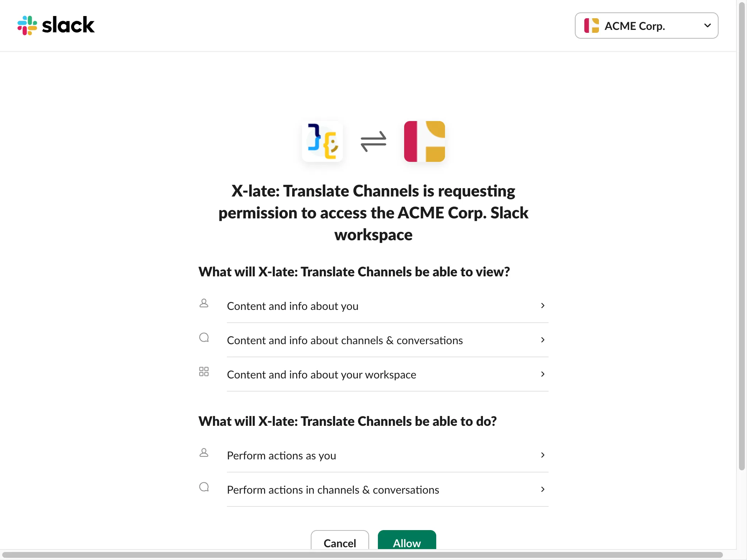This screenshot has width=747, height=560.
Task: Click the Slack logo in the header
Action: click(x=56, y=25)
